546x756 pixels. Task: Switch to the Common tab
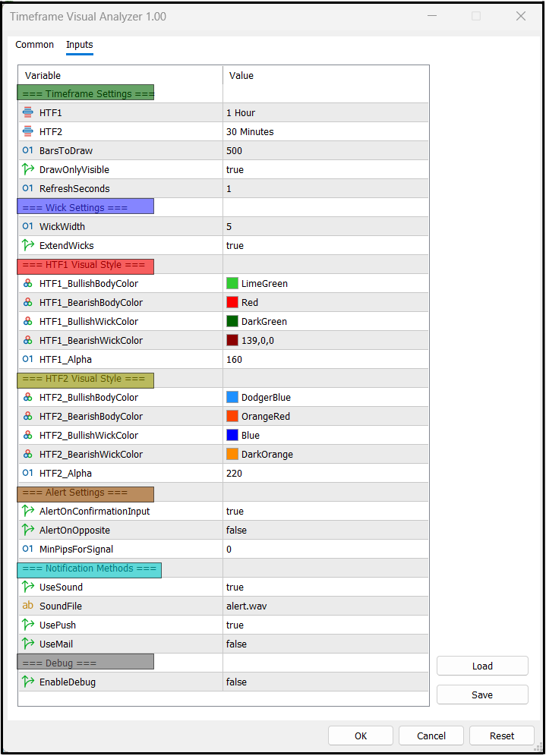click(35, 45)
